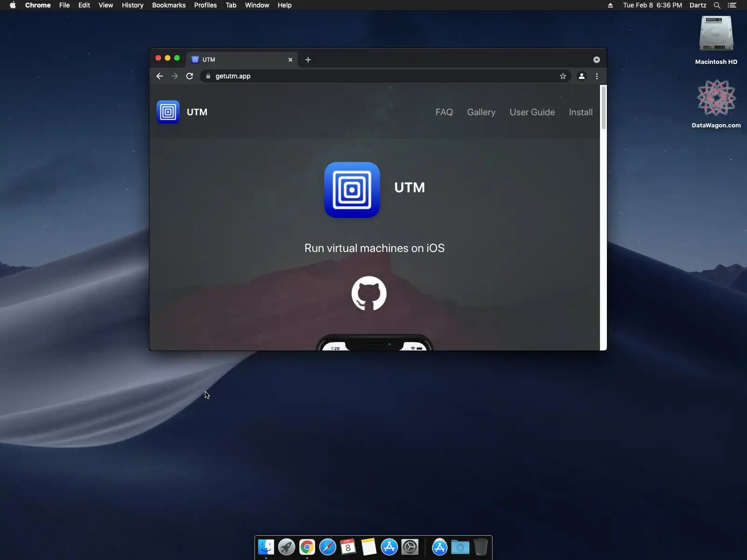Open Calendar from the Dock

click(348, 547)
